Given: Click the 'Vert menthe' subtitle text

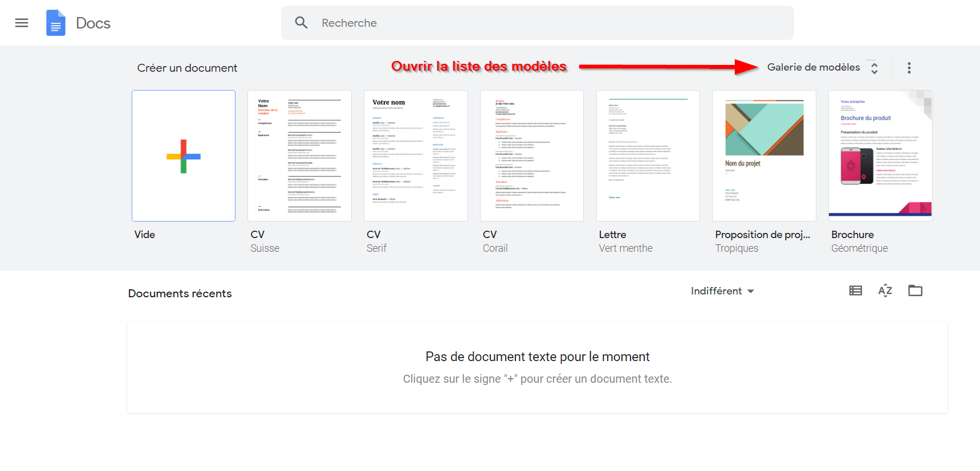Looking at the screenshot, I should 625,248.
